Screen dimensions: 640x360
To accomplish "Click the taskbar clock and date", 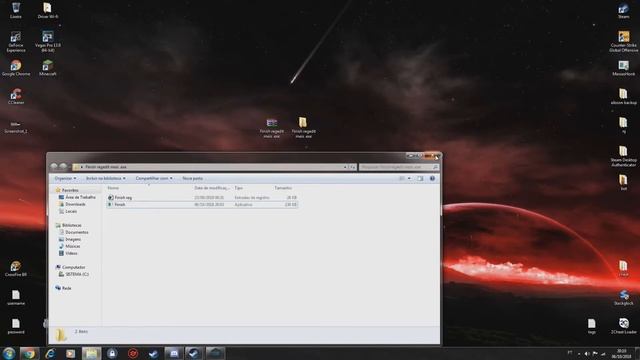I will click(x=621, y=353).
